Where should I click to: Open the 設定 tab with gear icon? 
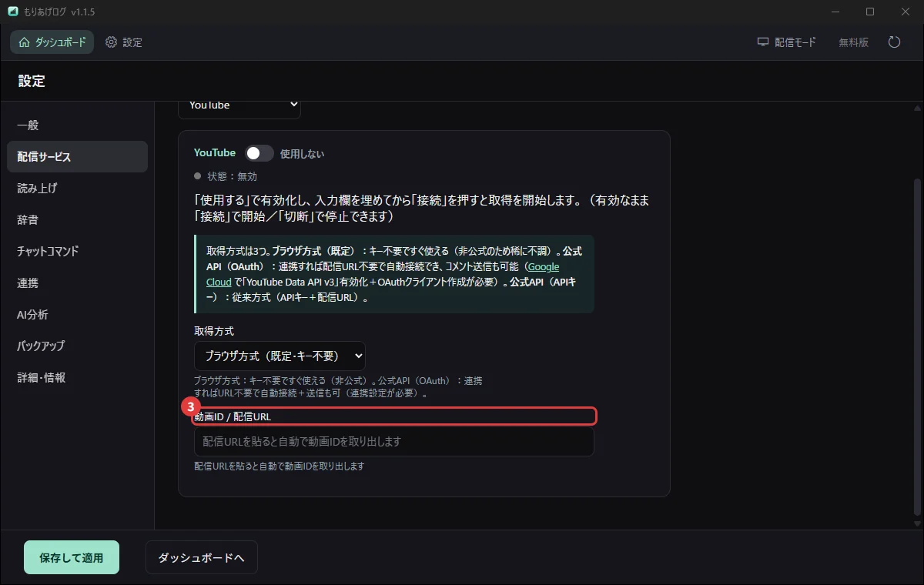[124, 42]
